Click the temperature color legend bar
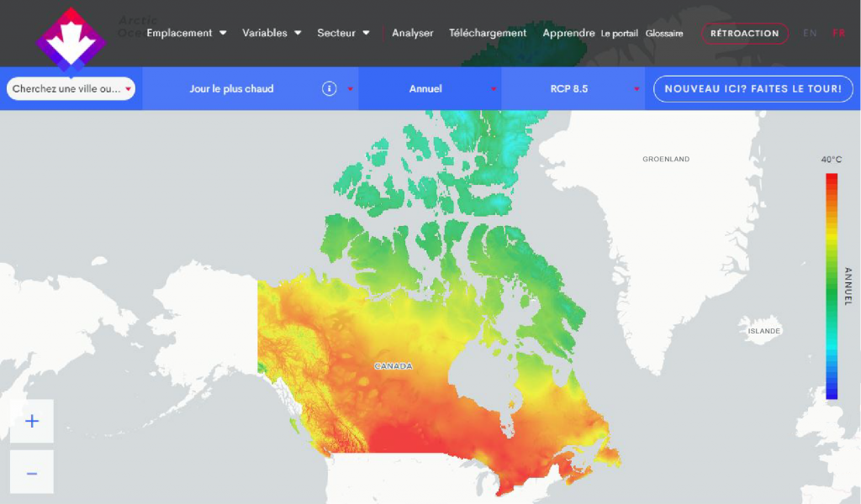This screenshot has height=504, width=861. [x=832, y=286]
